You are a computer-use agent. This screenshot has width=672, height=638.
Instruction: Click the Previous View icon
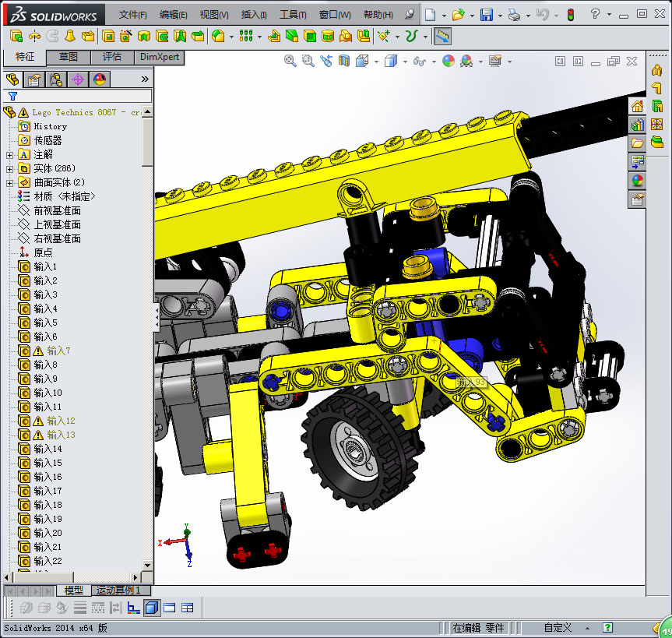[x=326, y=62]
